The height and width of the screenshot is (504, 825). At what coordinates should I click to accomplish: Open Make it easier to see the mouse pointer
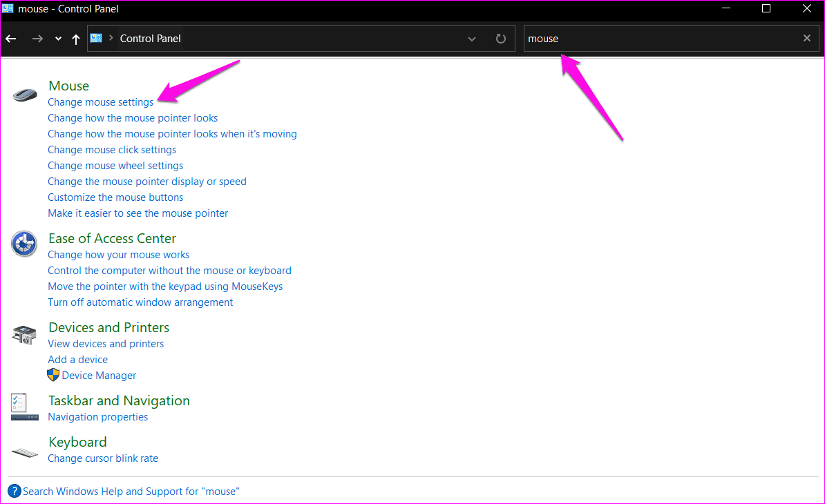[138, 213]
